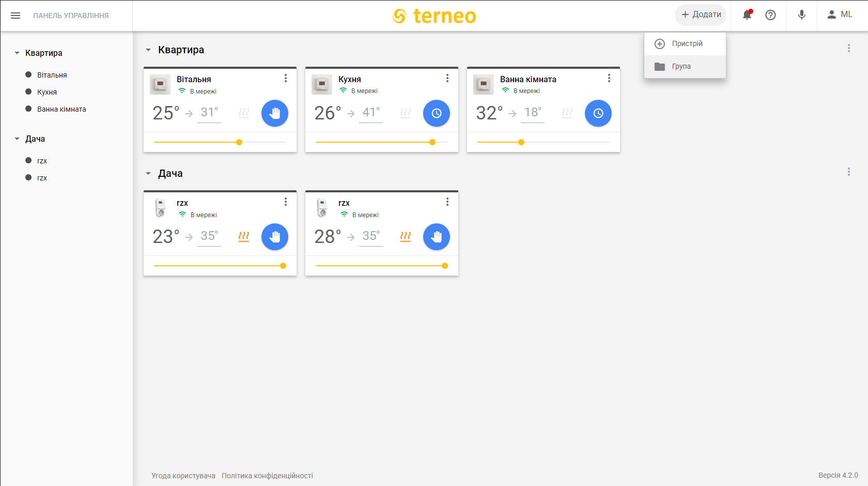Click the Додати button
Image resolution: width=868 pixels, height=486 pixels.
pyautogui.click(x=701, y=15)
